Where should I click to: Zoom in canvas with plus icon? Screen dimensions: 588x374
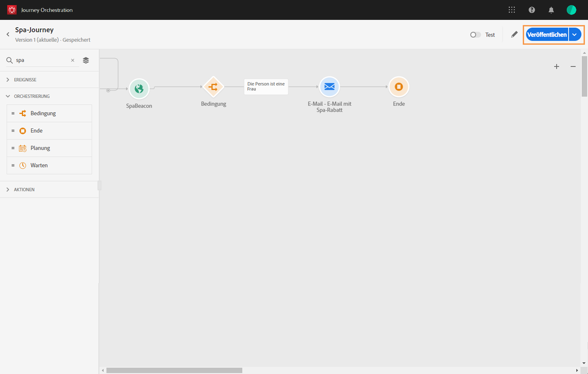point(556,66)
